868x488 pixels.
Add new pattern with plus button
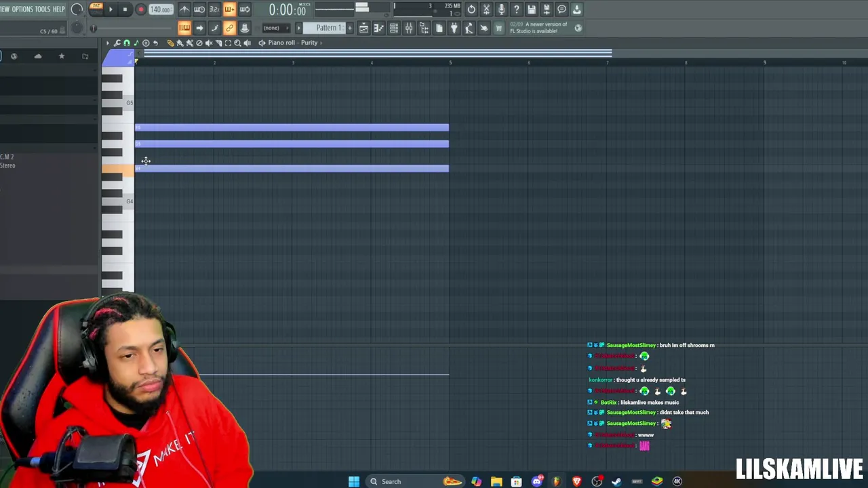pos(349,28)
